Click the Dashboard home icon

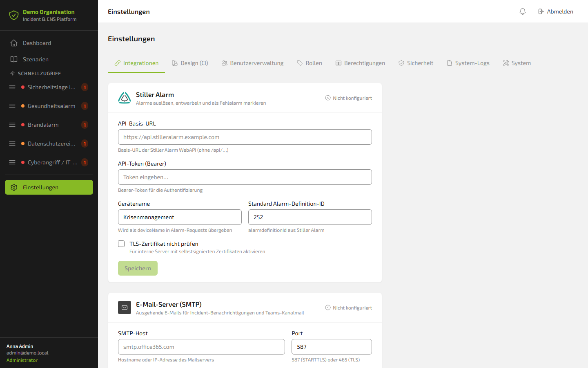[14, 43]
